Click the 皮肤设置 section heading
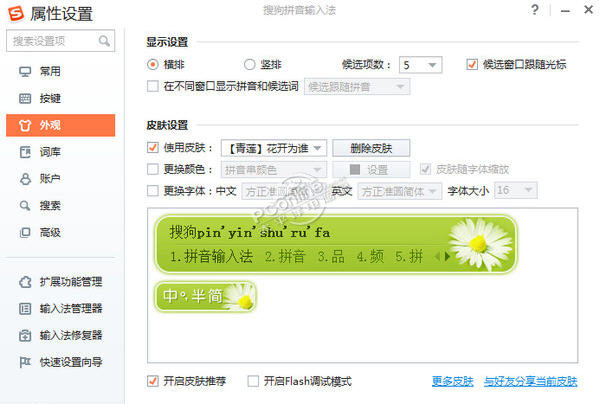The image size is (600, 404). 167,125
